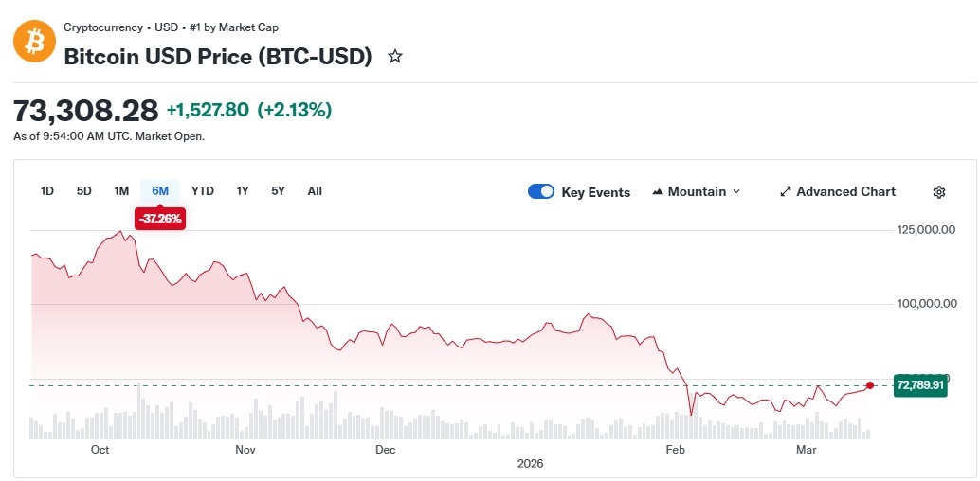Star Bitcoin to add to watchlist
The image size is (980, 481).
coord(395,57)
